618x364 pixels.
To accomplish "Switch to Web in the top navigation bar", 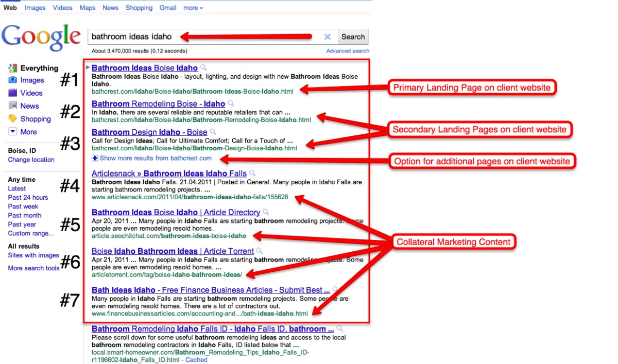I will 10,8.
